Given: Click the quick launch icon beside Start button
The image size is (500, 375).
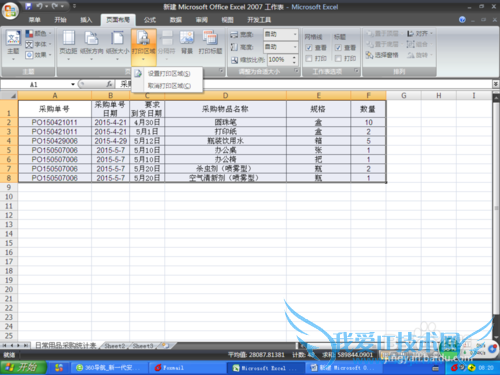Looking at the screenshot, I should click(59, 368).
